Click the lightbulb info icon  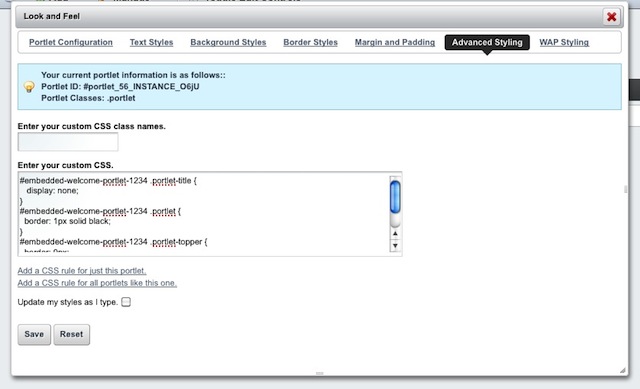tap(29, 87)
